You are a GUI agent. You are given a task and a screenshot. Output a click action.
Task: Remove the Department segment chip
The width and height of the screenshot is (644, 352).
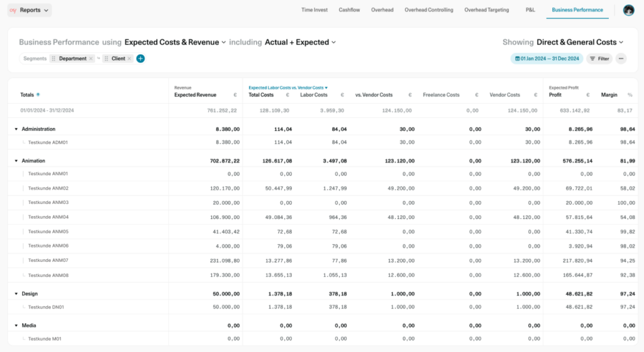tap(91, 59)
